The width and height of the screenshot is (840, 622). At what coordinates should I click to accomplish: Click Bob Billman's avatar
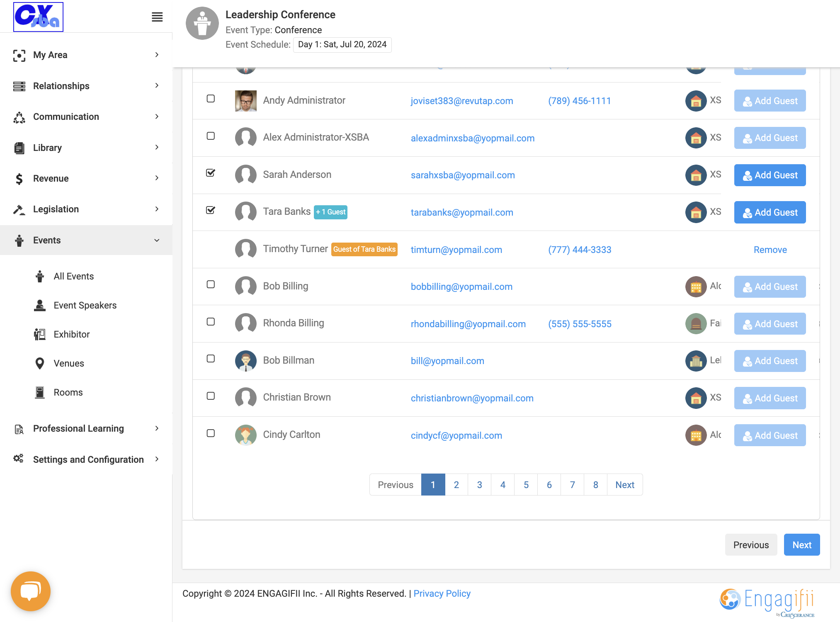[x=246, y=361]
